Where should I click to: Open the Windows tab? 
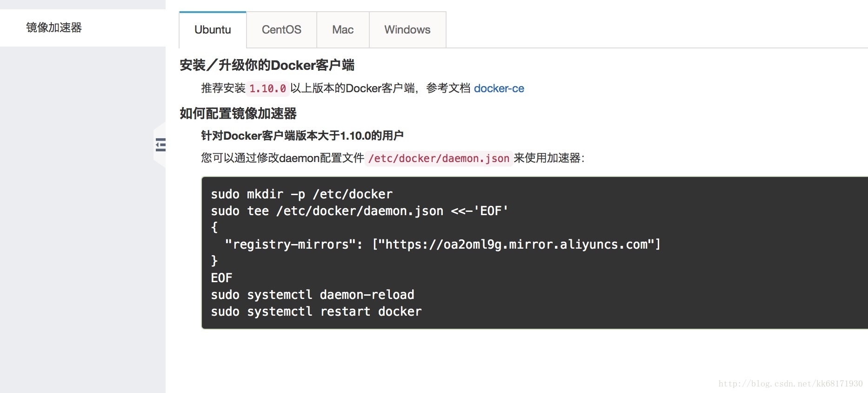[407, 30]
